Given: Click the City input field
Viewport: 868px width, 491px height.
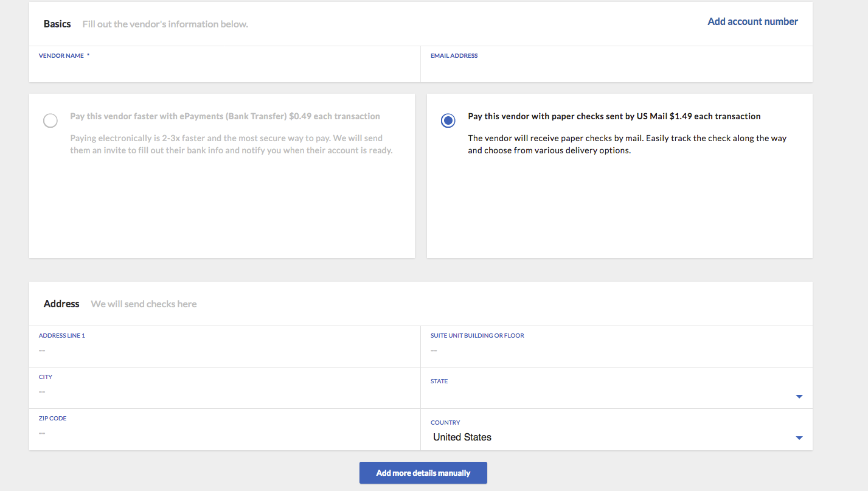Looking at the screenshot, I should coord(224,392).
